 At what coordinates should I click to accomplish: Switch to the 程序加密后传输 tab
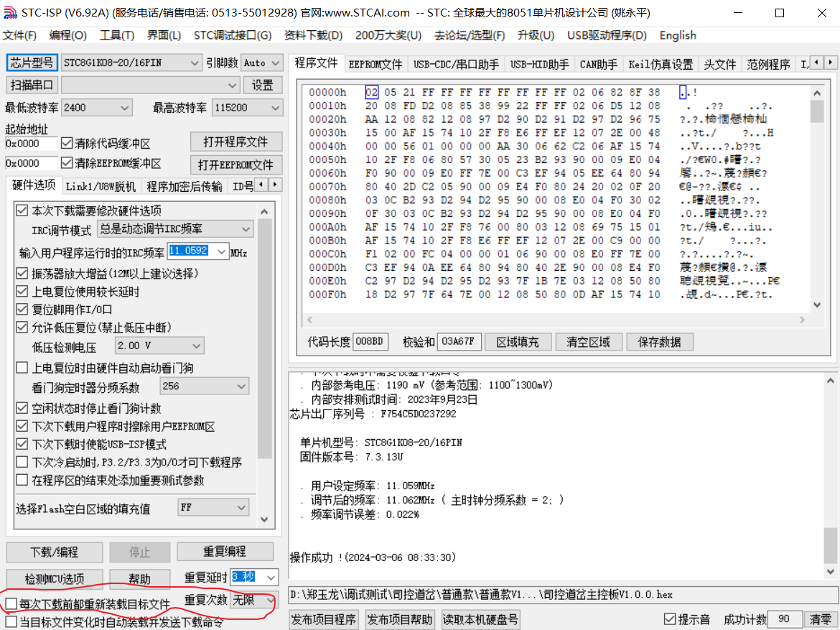[185, 186]
